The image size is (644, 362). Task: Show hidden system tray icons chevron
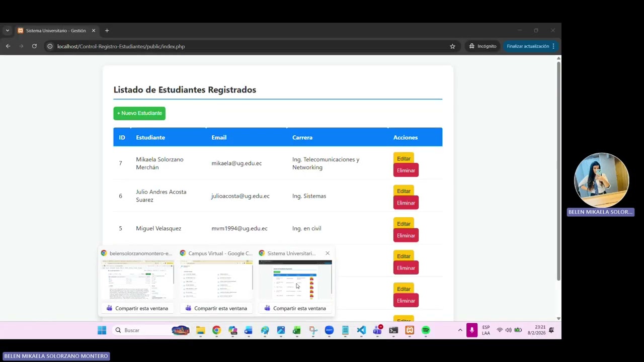tap(460, 330)
